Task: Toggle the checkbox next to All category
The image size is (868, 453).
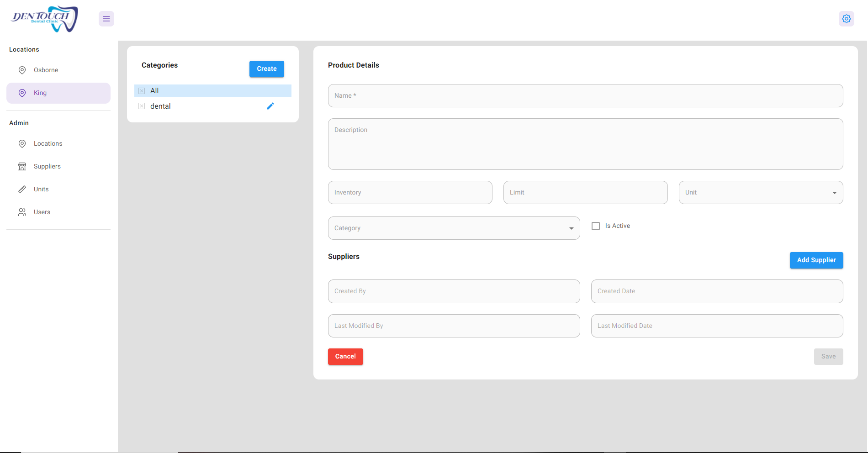Action: (x=142, y=91)
